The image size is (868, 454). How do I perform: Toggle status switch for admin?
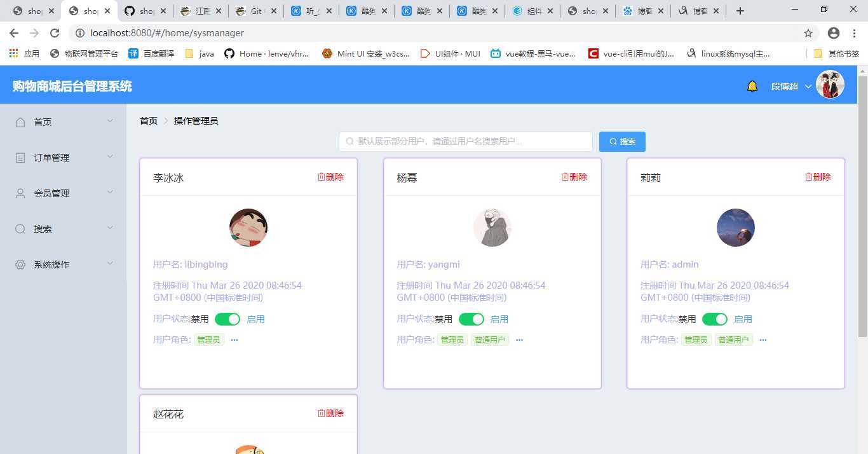715,319
